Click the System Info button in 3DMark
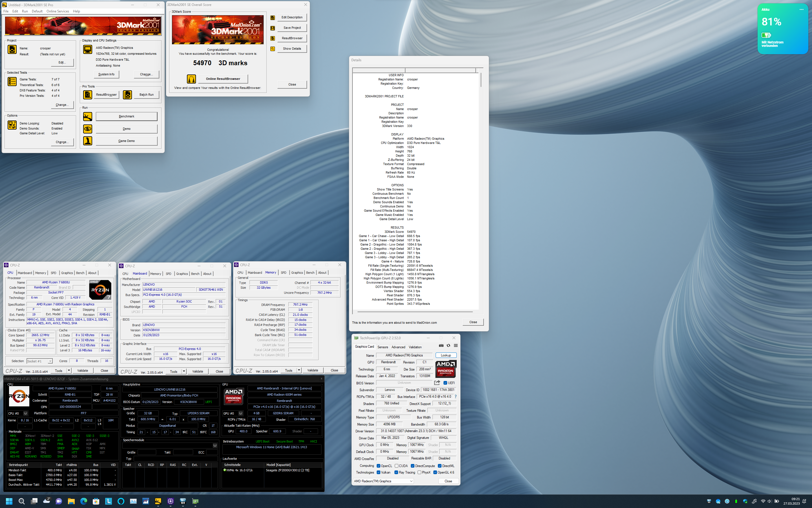The height and width of the screenshot is (508, 812). (106, 74)
